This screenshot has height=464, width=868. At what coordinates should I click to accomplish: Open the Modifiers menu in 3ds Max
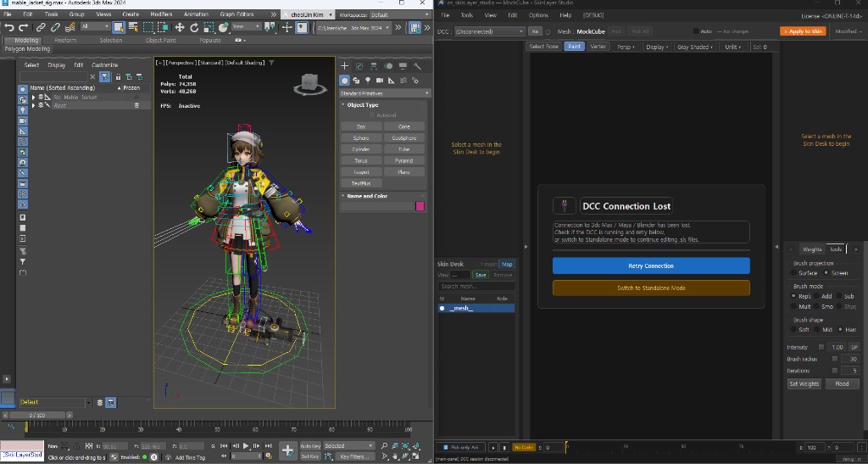pos(161,14)
